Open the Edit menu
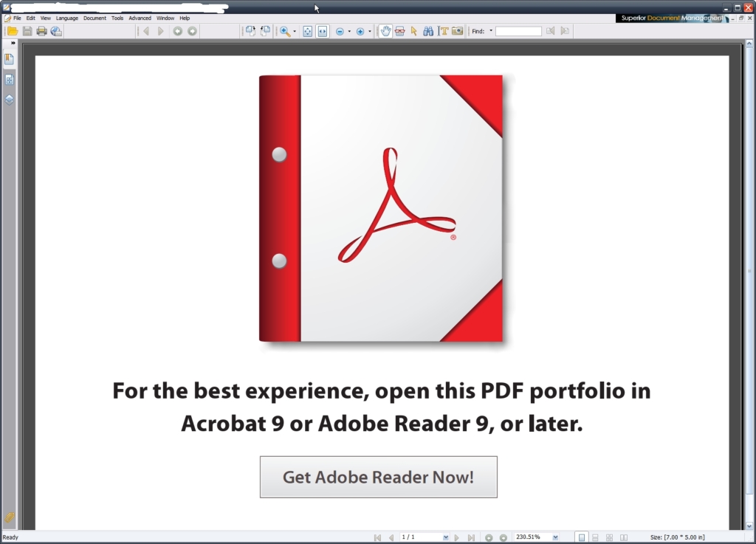Screen dimensions: 756x544 point(31,18)
